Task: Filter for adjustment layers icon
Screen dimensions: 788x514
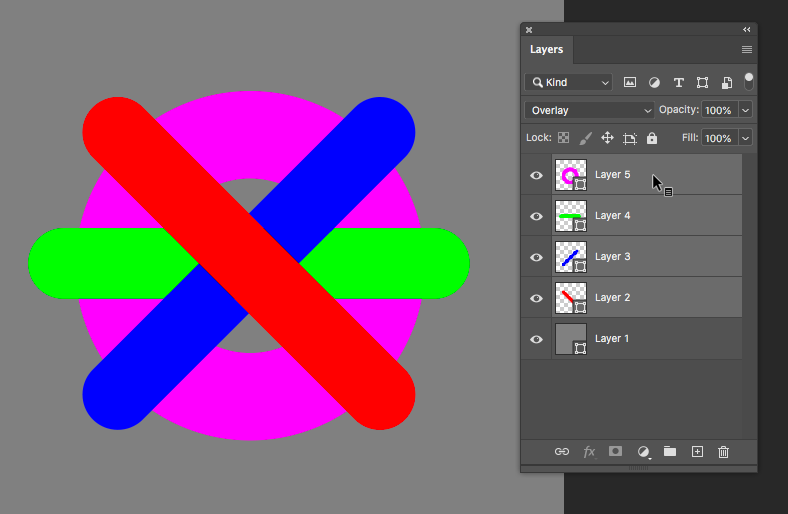Action: 654,82
